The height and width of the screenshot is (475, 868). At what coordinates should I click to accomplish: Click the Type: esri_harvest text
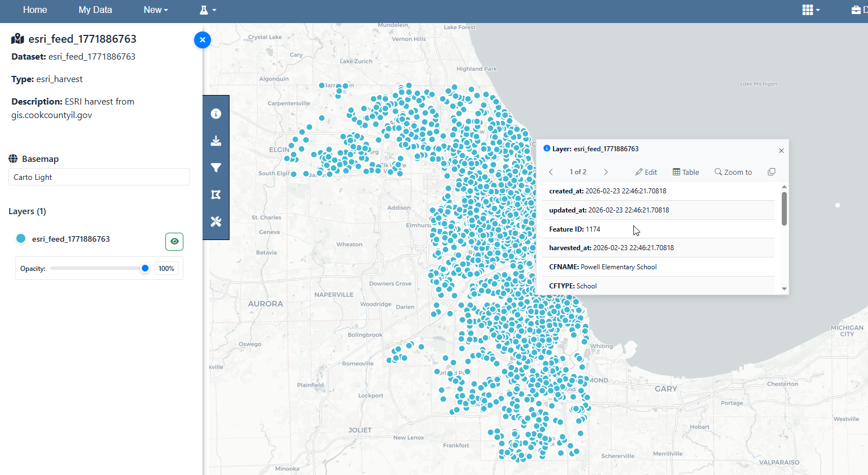[x=47, y=79]
